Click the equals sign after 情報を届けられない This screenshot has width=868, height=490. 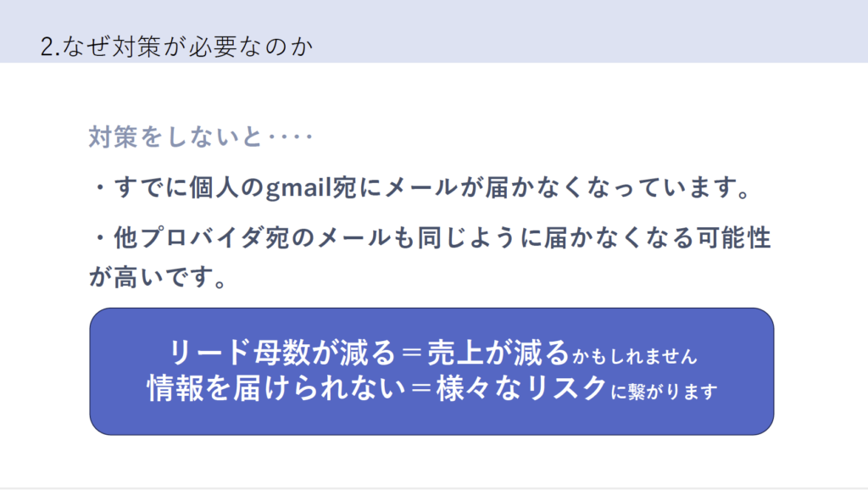click(421, 388)
